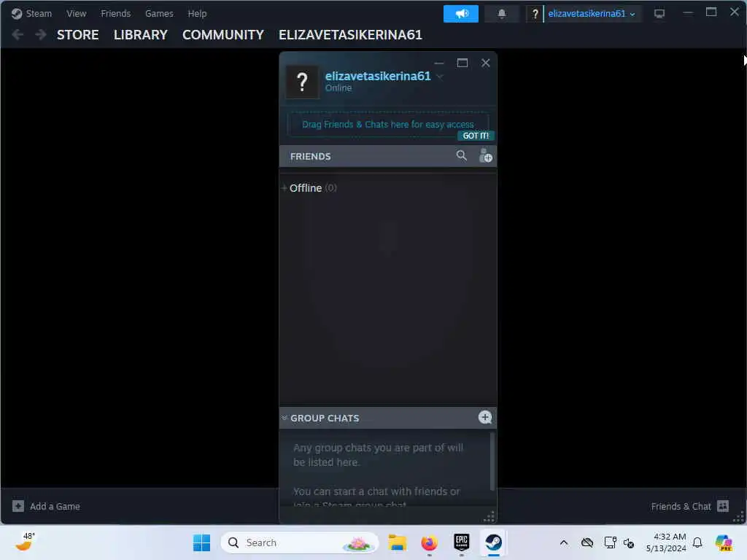Open the notifications bell in Steam header
747x560 pixels.
coord(502,14)
